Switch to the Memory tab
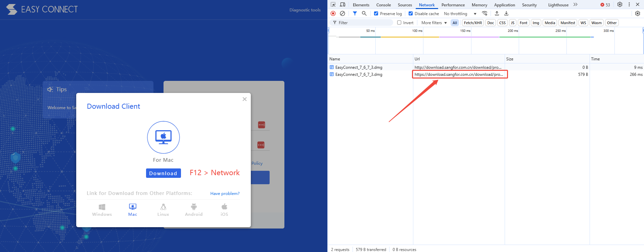Image resolution: width=644 pixels, height=252 pixels. click(479, 5)
